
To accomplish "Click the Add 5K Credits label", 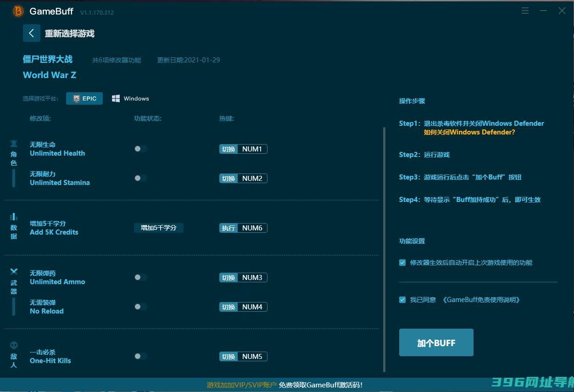I will coord(54,232).
